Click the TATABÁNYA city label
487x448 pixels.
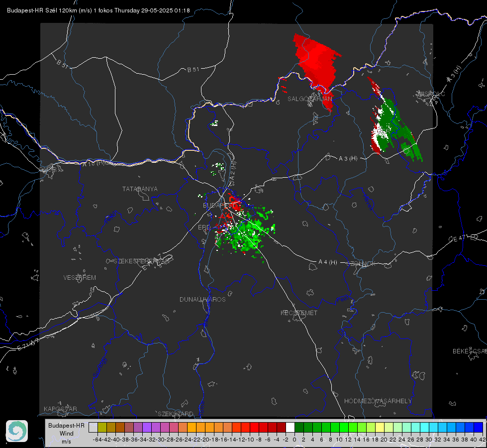(x=140, y=189)
